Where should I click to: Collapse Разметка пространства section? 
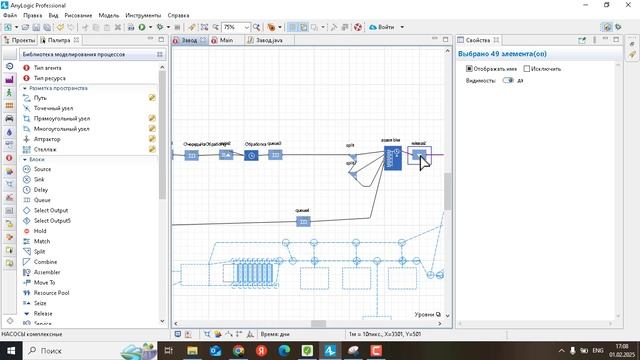coord(25,88)
